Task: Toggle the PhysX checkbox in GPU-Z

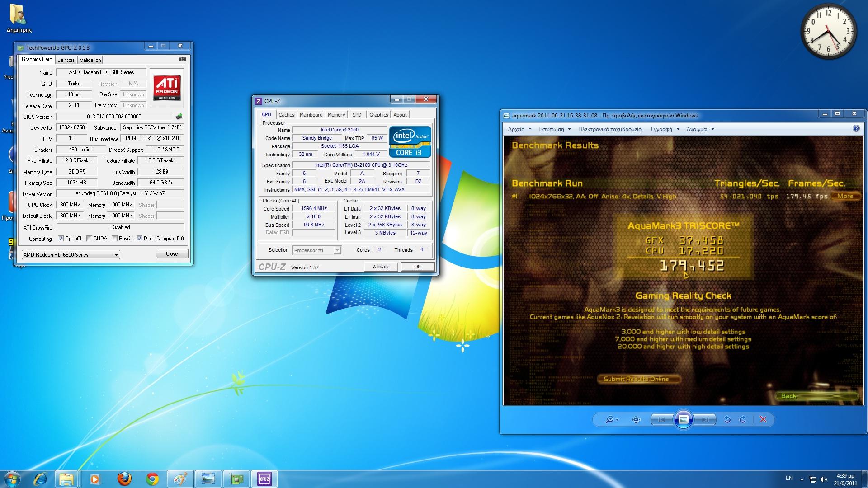Action: [x=114, y=239]
